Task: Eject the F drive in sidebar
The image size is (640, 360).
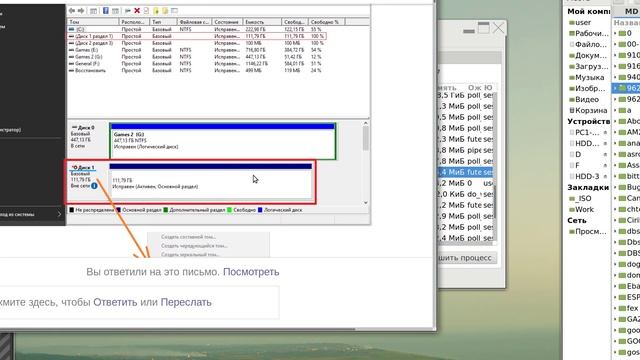Action: [605, 166]
